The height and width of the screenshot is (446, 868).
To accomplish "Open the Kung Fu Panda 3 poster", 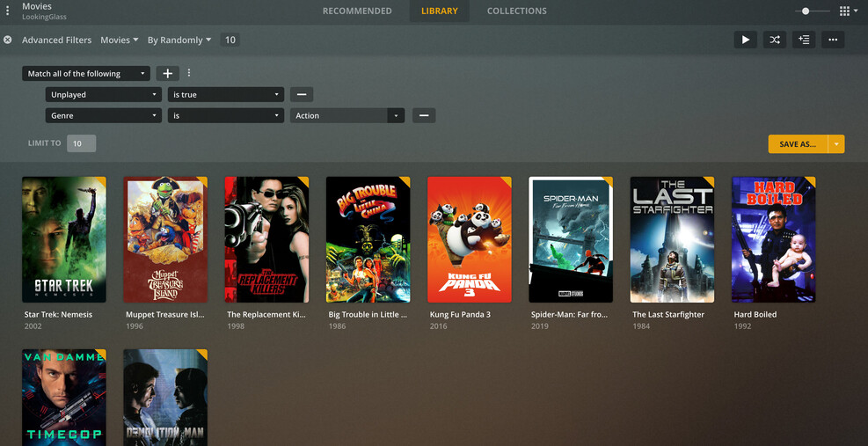I will click(x=470, y=239).
